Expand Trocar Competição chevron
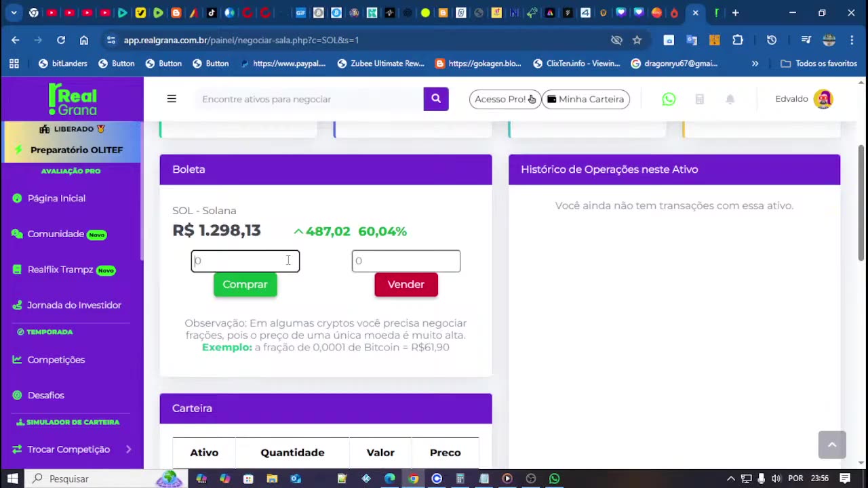 point(128,449)
